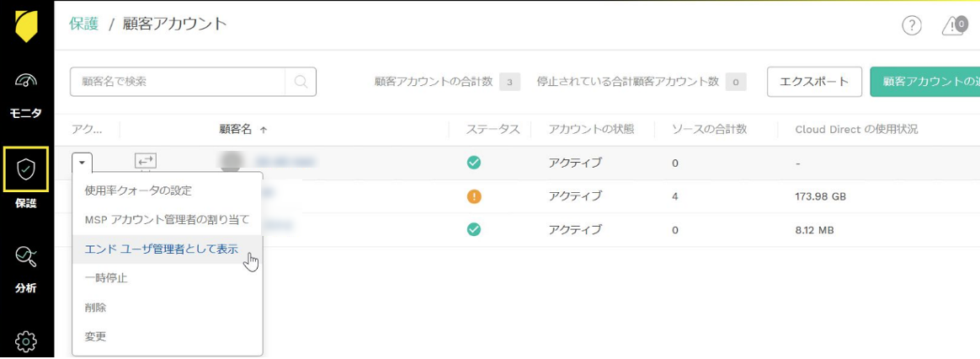Click the help question mark icon
This screenshot has width=980, height=359.
tap(911, 25)
